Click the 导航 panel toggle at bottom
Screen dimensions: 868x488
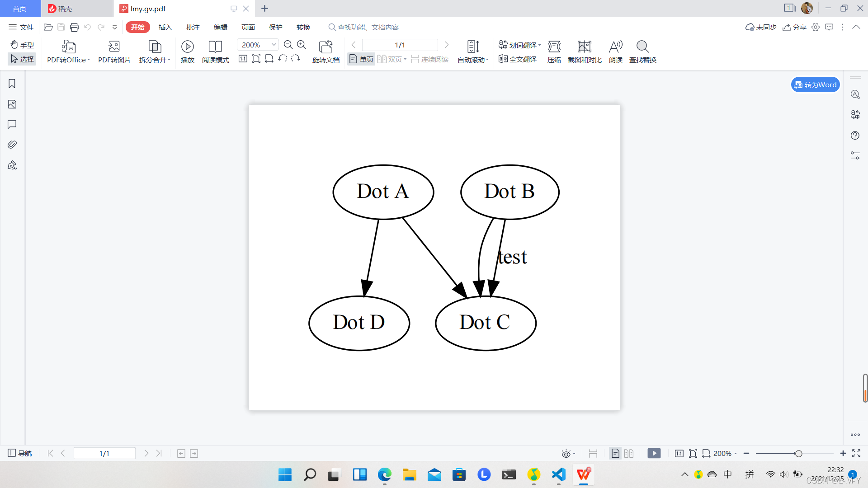click(x=21, y=453)
